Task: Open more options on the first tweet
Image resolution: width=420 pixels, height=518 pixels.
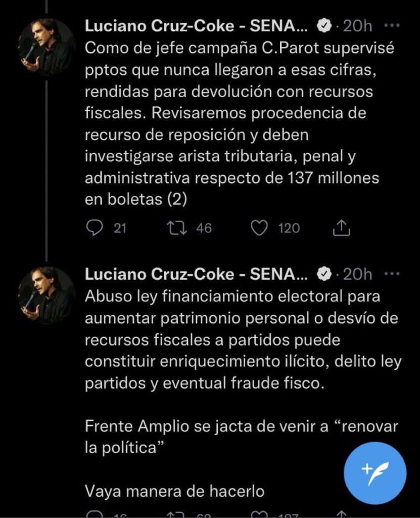Action: pyautogui.click(x=392, y=25)
